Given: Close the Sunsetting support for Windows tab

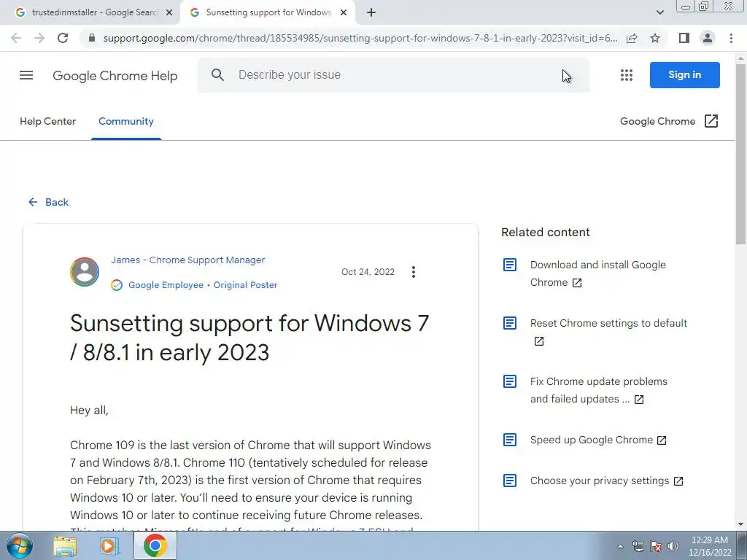Looking at the screenshot, I should click(x=344, y=13).
